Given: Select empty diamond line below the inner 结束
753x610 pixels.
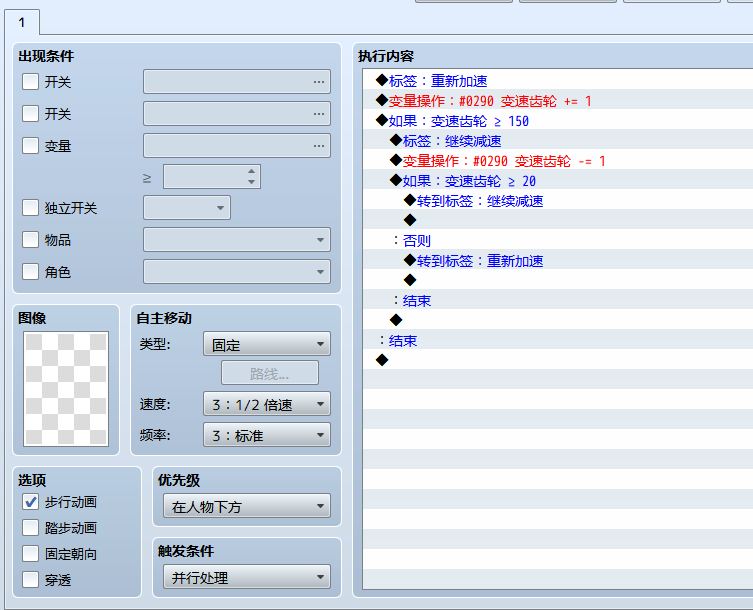Looking at the screenshot, I should tap(558, 320).
